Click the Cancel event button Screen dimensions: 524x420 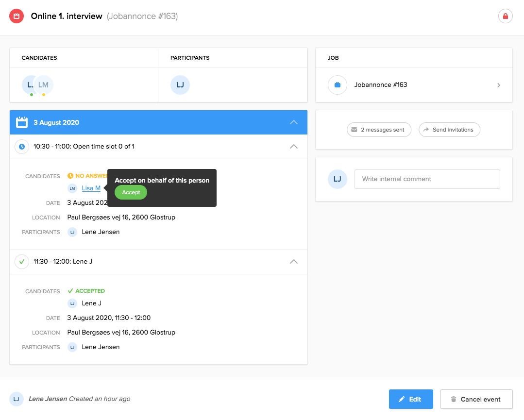click(x=476, y=399)
